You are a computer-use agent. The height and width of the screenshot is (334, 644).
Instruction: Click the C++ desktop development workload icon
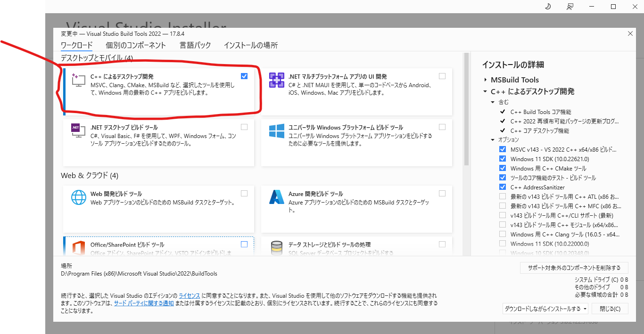[x=78, y=80]
